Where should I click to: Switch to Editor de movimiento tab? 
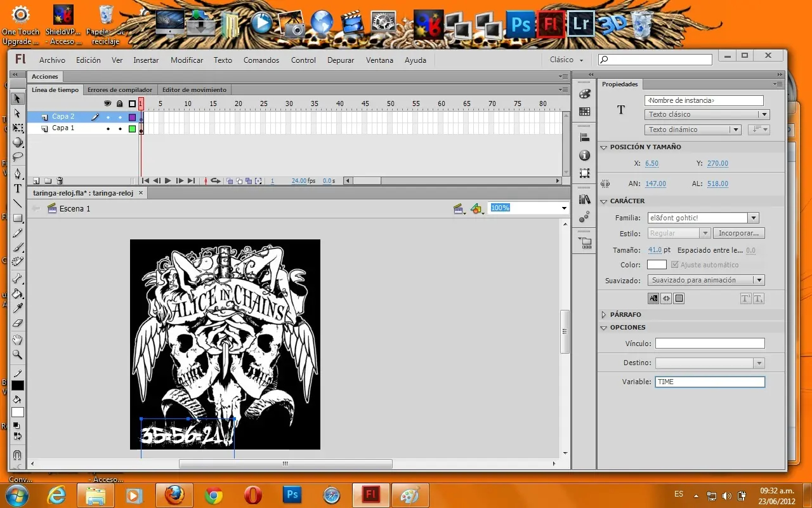click(194, 90)
